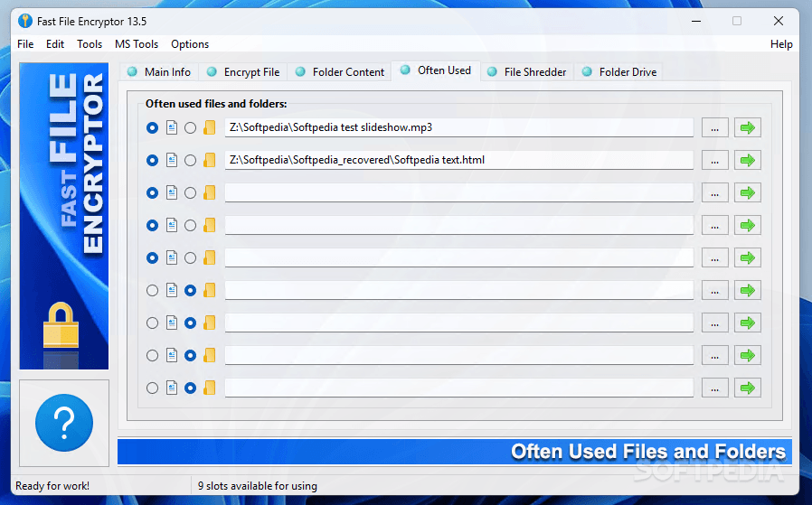
Task: Open the Edit menu
Action: click(55, 44)
